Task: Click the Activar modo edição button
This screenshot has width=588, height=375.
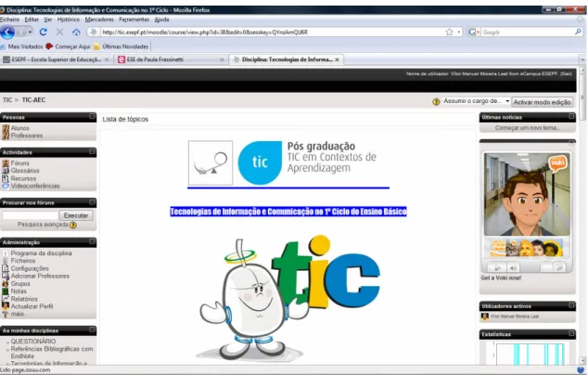Action: click(x=543, y=102)
